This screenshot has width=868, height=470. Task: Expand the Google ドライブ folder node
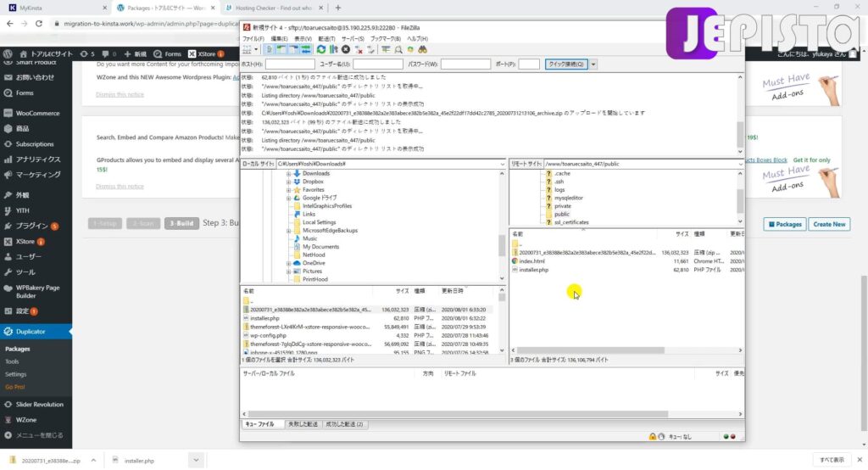[x=288, y=198]
